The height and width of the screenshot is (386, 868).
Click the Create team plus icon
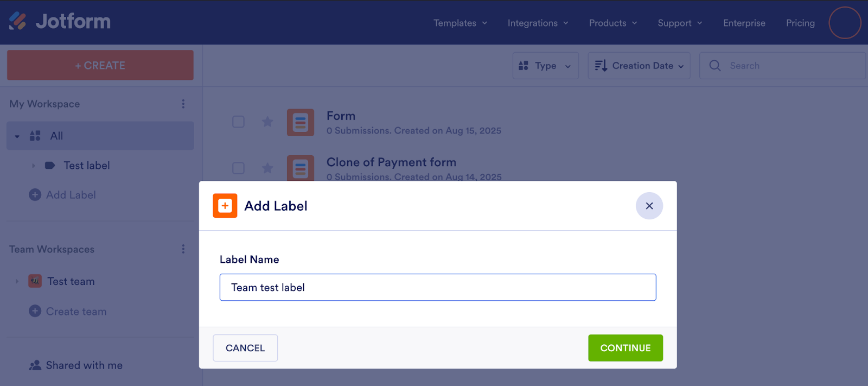pos(35,311)
